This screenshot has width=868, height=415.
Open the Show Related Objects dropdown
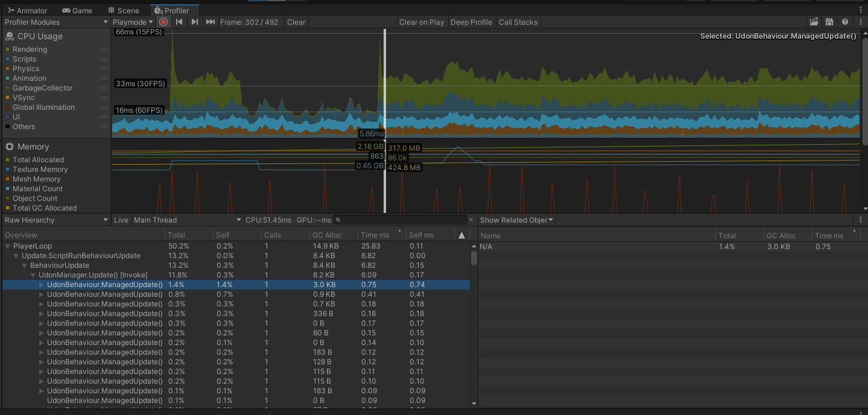[x=516, y=220]
